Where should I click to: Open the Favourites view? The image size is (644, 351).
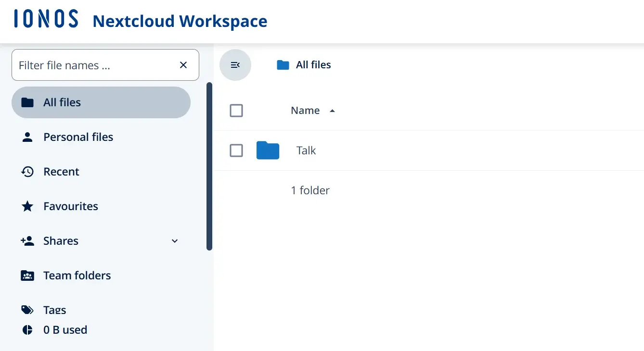pyautogui.click(x=70, y=206)
